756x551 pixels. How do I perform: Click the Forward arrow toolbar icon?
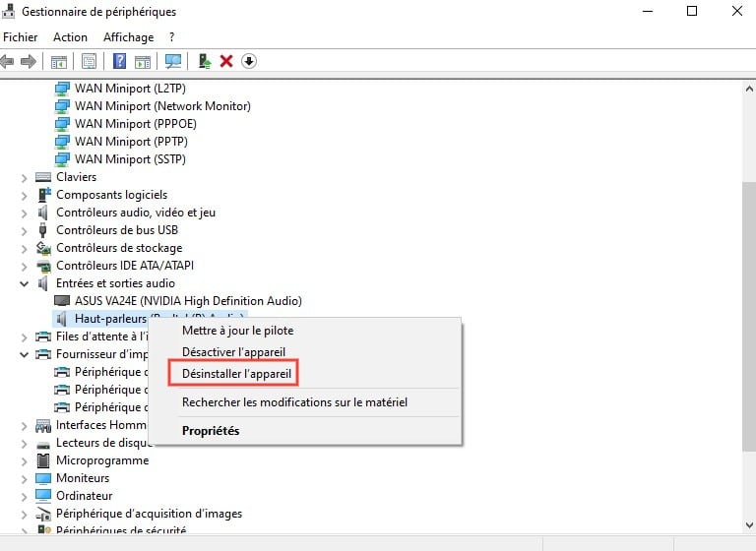coord(29,62)
